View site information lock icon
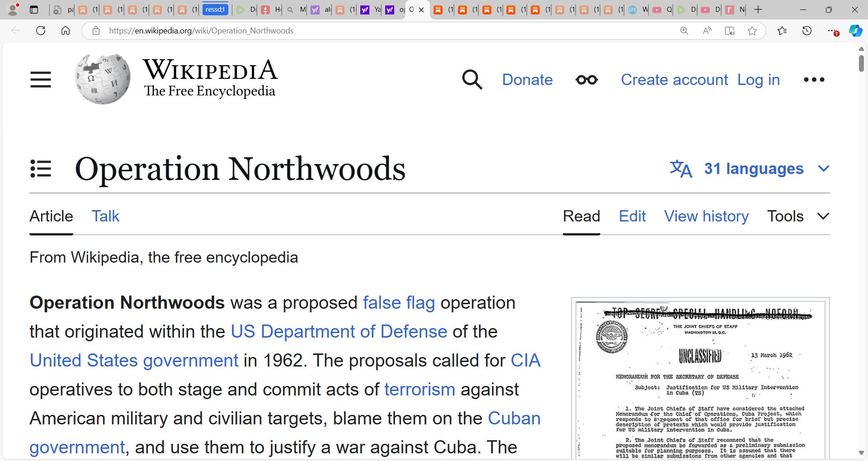Screen dimensions: 868x461 96,31
